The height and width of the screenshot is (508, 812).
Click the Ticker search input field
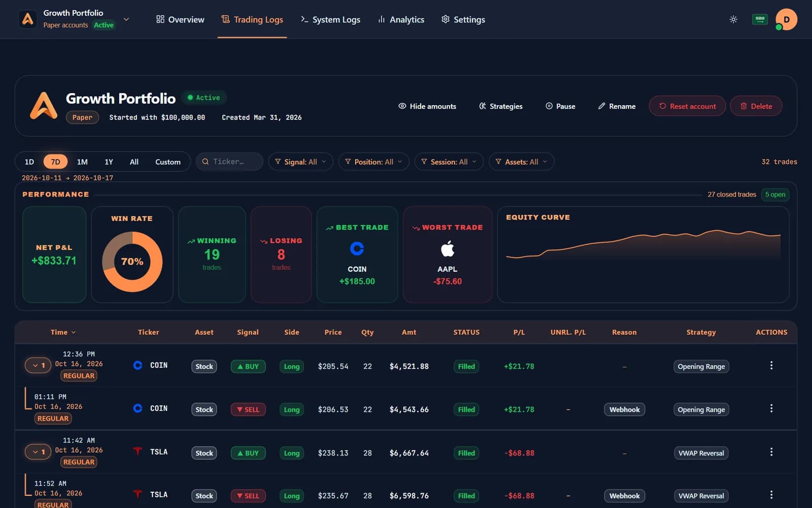point(229,162)
